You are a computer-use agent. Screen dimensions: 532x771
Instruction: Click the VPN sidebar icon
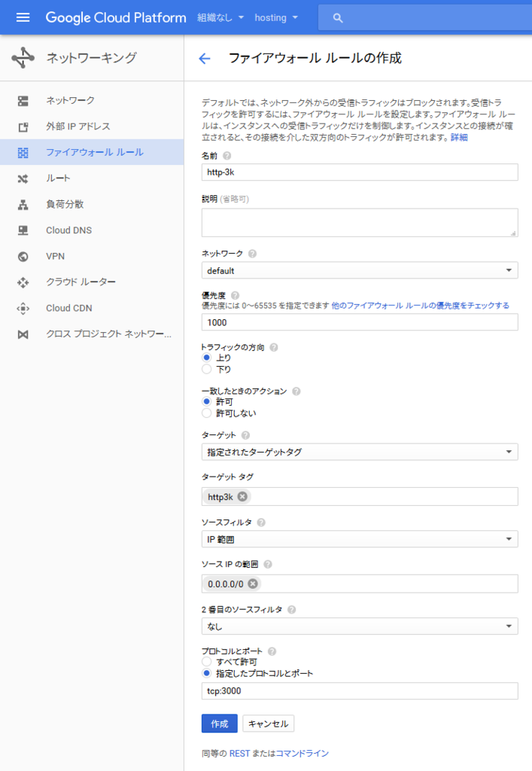(23, 257)
